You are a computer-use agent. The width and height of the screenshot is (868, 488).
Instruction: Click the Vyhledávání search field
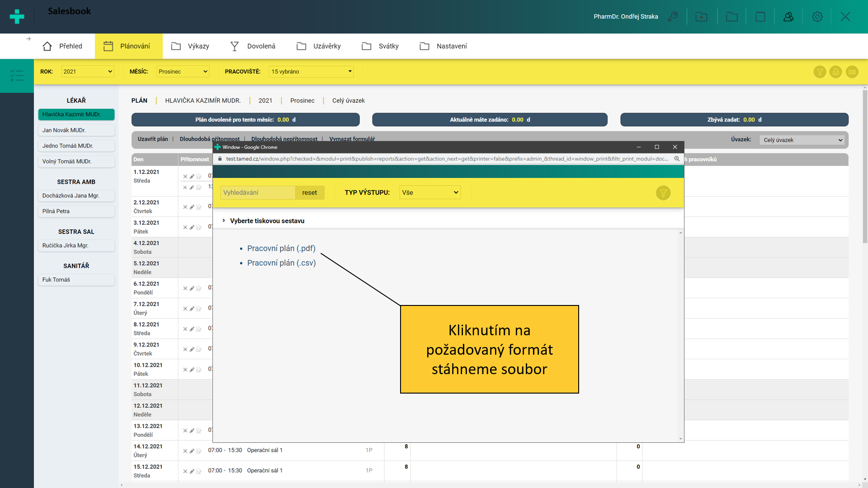click(257, 192)
